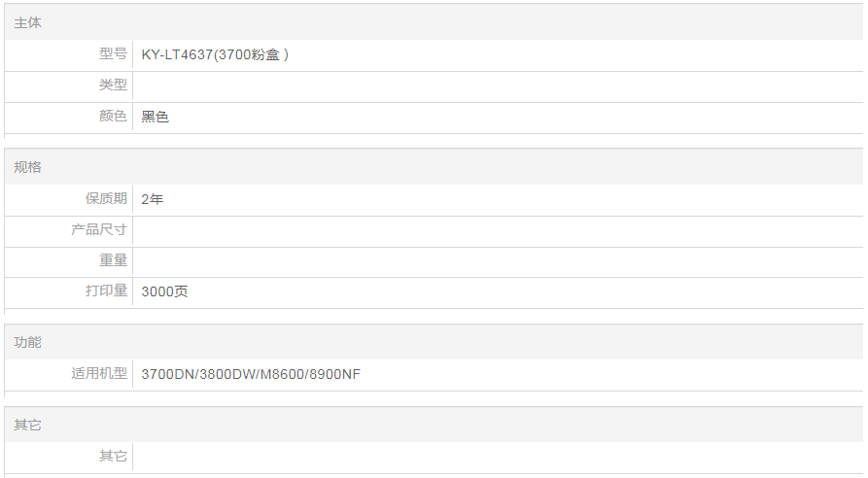Click the 3000页 print volume value

coord(164,291)
